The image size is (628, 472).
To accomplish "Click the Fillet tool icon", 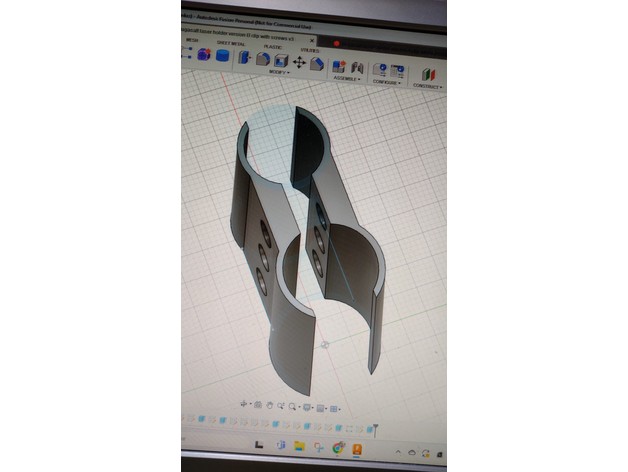I will (263, 60).
